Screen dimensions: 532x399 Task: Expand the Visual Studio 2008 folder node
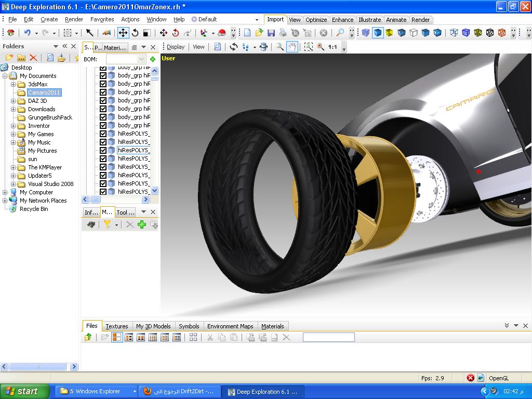click(13, 184)
